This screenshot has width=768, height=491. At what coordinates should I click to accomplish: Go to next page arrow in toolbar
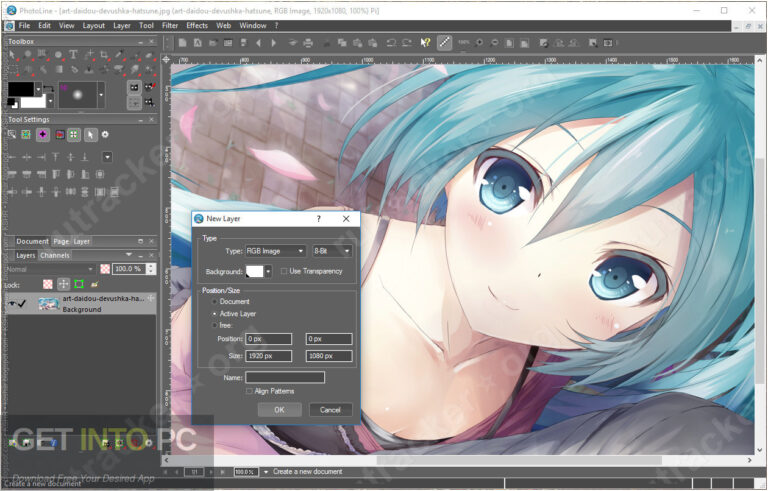pos(274,43)
